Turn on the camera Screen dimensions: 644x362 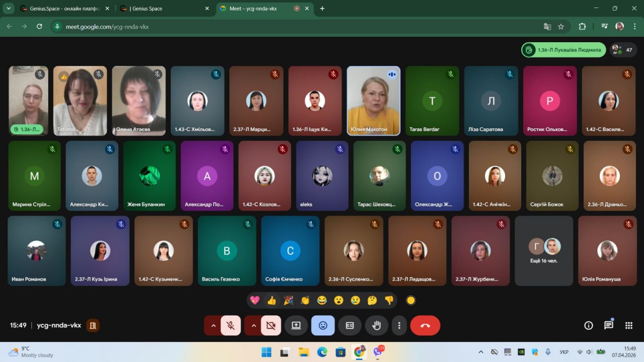[271, 326]
